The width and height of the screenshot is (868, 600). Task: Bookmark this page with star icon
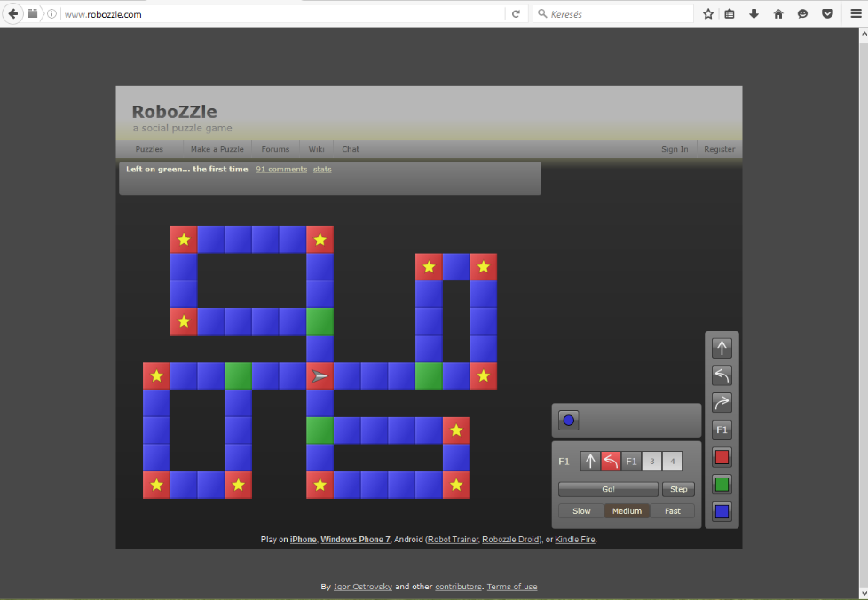click(x=707, y=14)
